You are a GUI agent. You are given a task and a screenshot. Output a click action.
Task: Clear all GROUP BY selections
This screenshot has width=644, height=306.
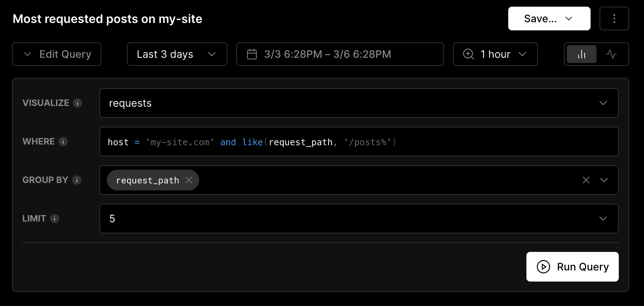586,180
